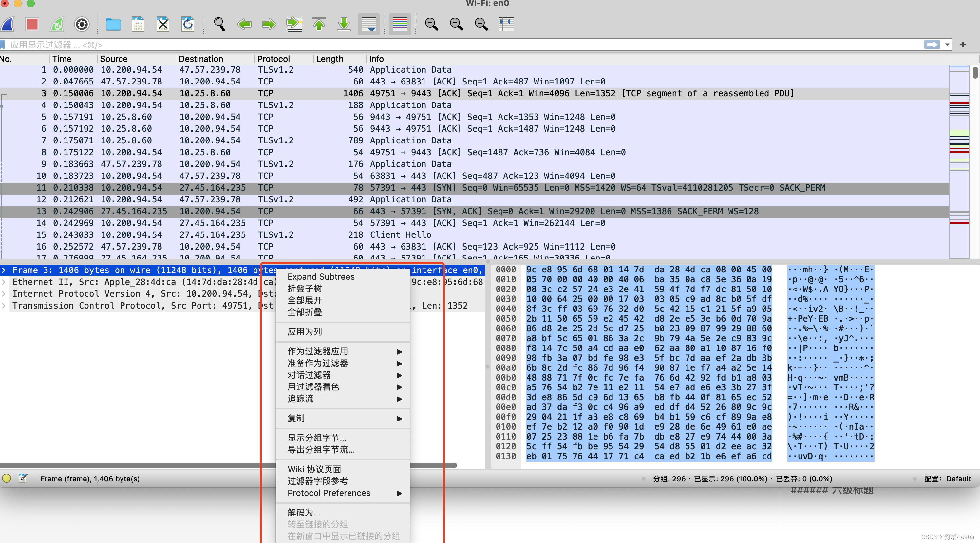Add a filter button with plus icon
The image size is (980, 543).
[x=963, y=45]
